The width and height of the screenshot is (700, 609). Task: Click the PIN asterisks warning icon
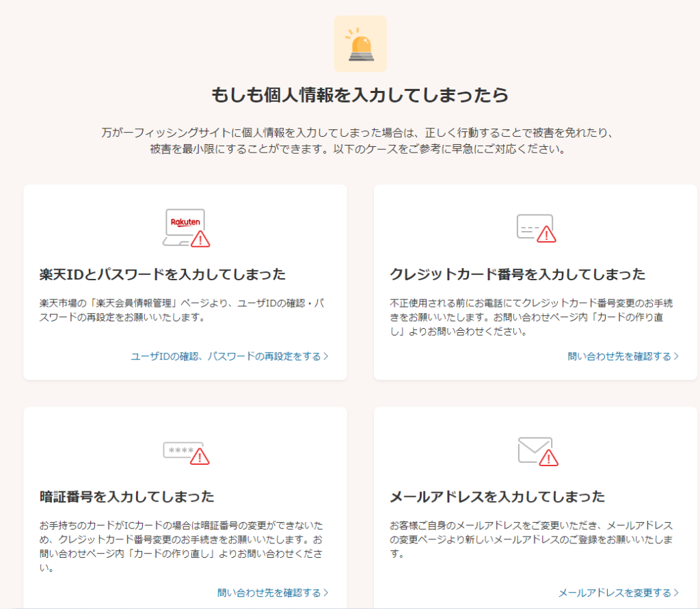[x=186, y=452]
